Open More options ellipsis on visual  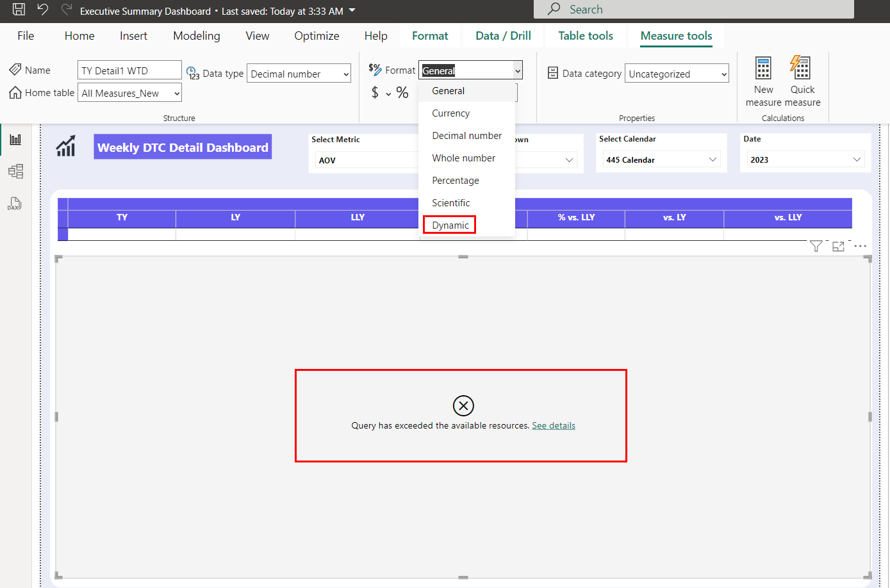pyautogui.click(x=860, y=247)
